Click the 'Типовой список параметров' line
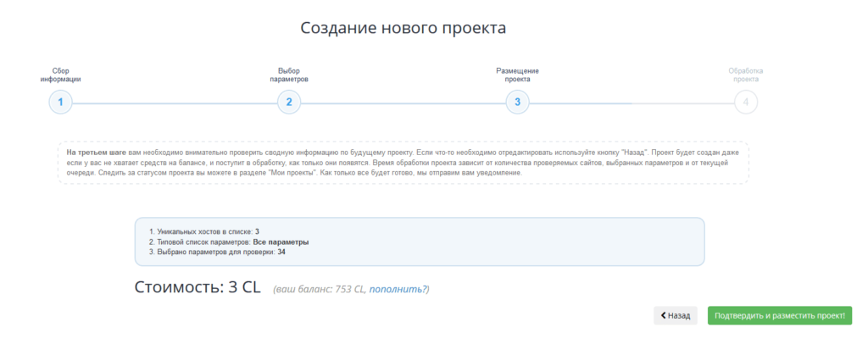 pyautogui.click(x=228, y=241)
